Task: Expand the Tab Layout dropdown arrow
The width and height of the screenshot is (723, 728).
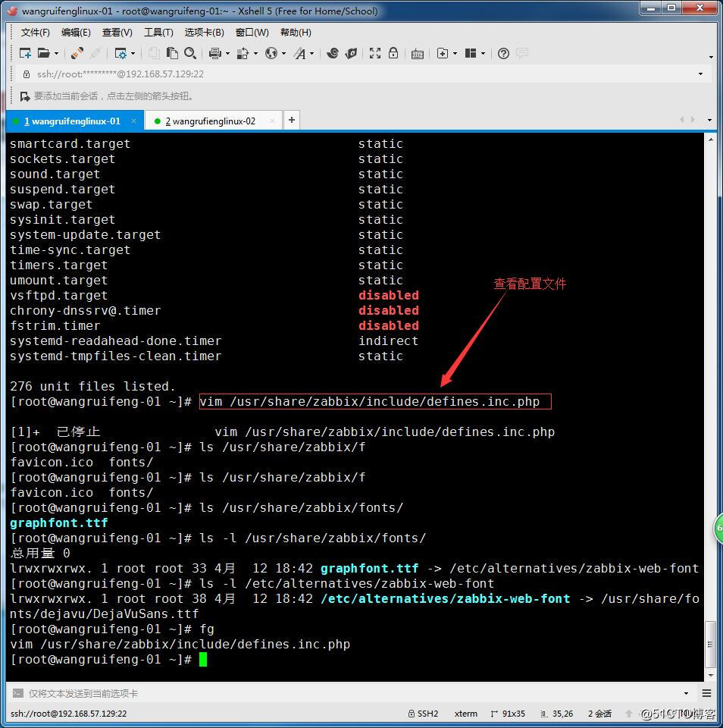Action: 483,54
